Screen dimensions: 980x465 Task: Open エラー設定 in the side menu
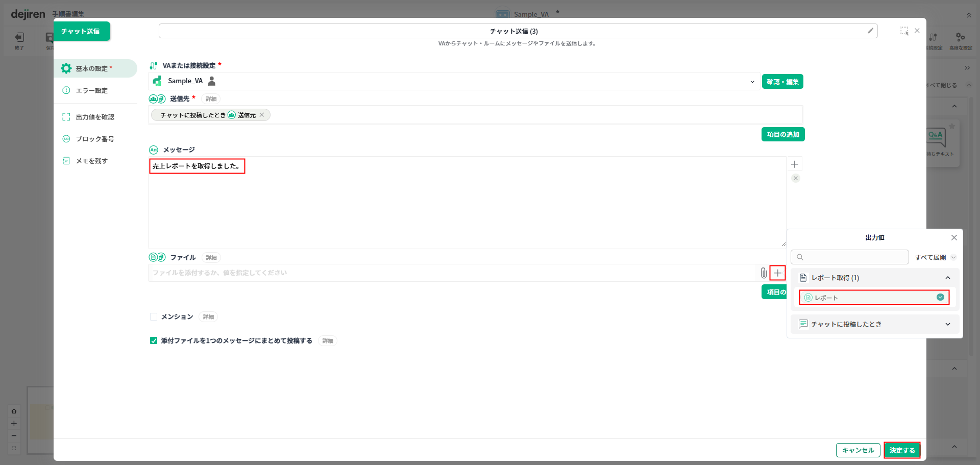[92, 90]
